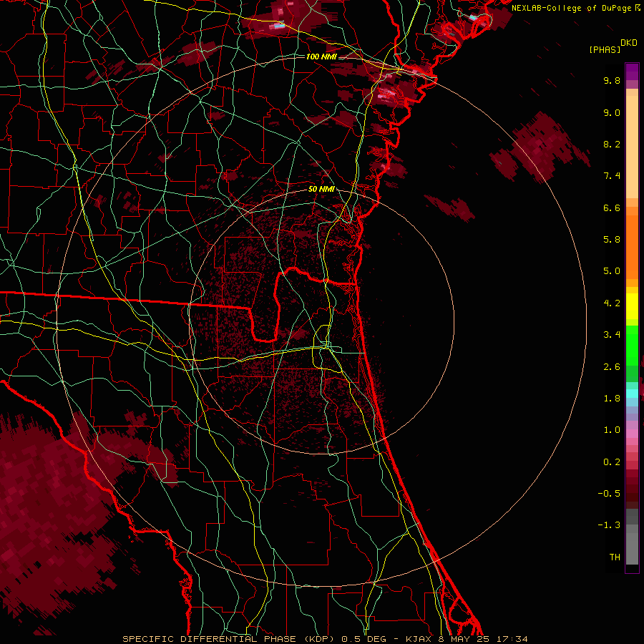Click the [PHAS] label above the color bar

pos(605,49)
